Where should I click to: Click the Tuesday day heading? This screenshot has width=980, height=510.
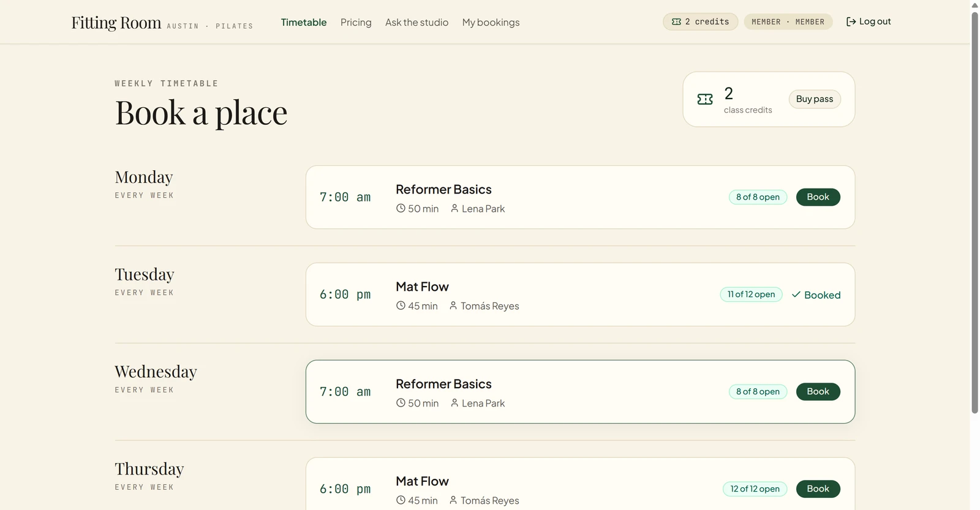point(145,275)
